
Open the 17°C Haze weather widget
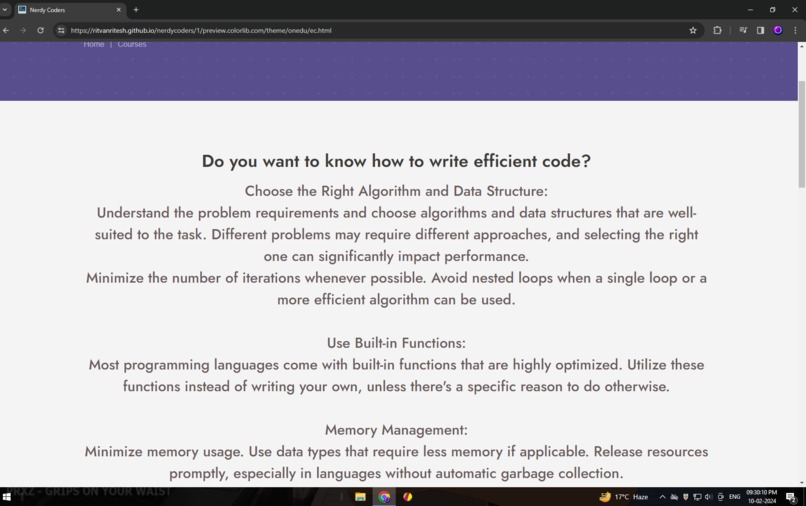(x=623, y=497)
